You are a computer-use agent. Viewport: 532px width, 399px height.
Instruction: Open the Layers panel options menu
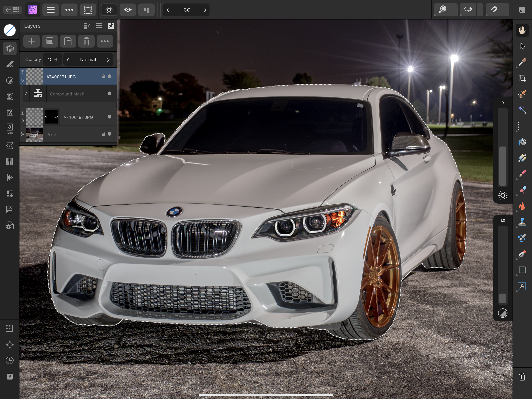(99, 26)
